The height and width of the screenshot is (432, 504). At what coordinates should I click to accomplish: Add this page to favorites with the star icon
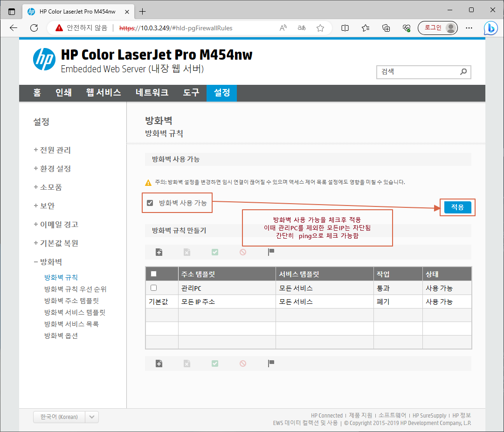pyautogui.click(x=320, y=28)
